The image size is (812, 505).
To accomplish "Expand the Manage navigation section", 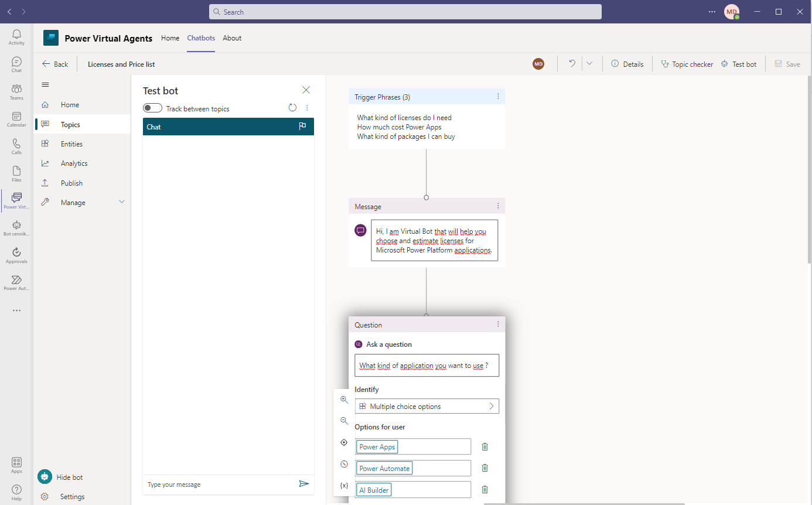I will pos(122,202).
